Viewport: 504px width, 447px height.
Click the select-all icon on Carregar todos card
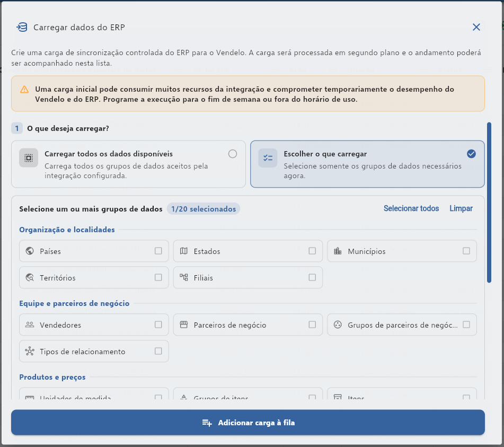[x=29, y=158]
